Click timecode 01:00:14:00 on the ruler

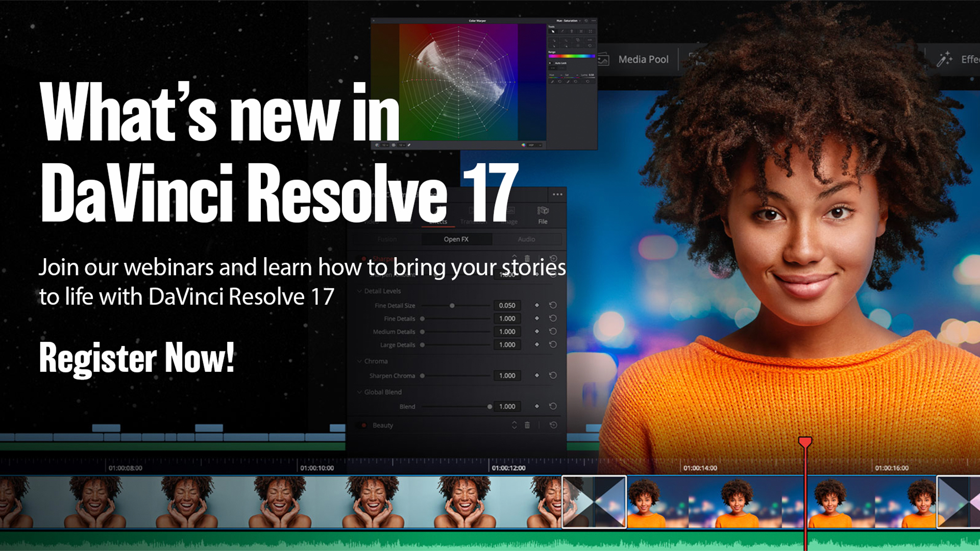coord(700,468)
